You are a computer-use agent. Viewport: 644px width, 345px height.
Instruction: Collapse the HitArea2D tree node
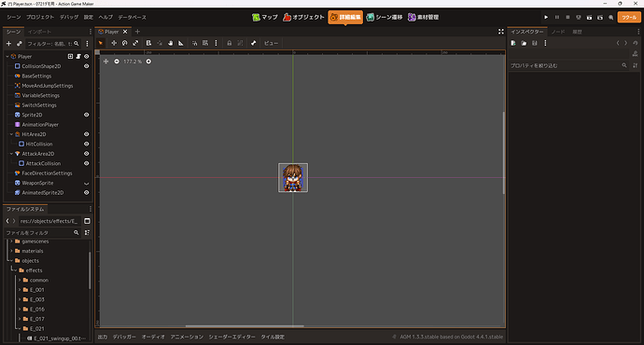11,134
